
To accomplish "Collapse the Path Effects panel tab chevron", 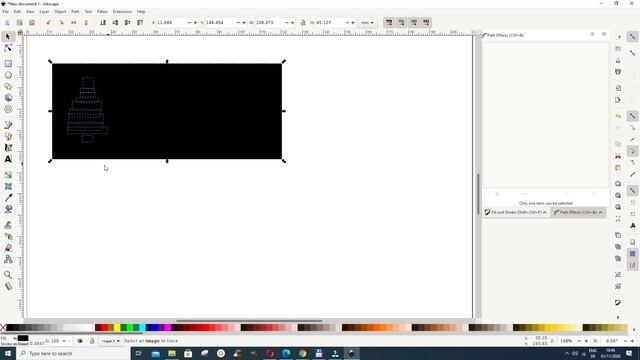I will click(600, 212).
